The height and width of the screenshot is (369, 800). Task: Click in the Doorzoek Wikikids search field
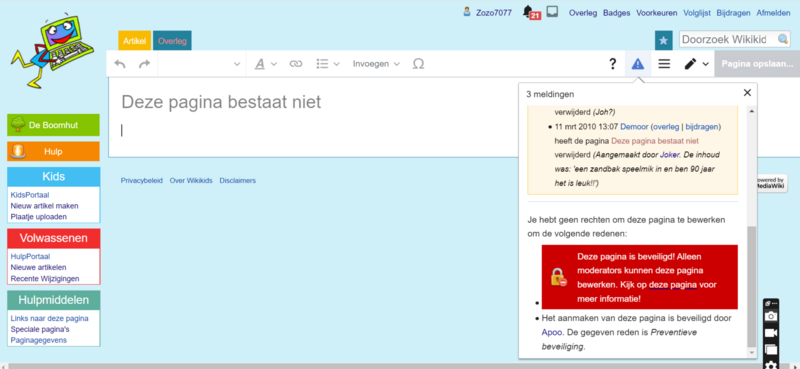[x=728, y=40]
